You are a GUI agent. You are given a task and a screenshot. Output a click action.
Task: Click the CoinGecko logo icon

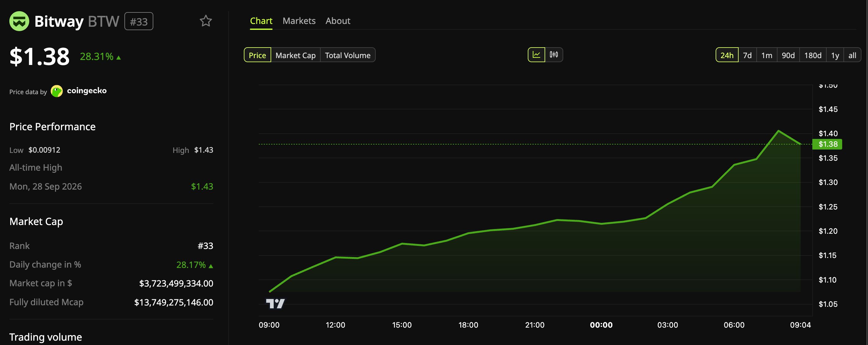point(57,91)
